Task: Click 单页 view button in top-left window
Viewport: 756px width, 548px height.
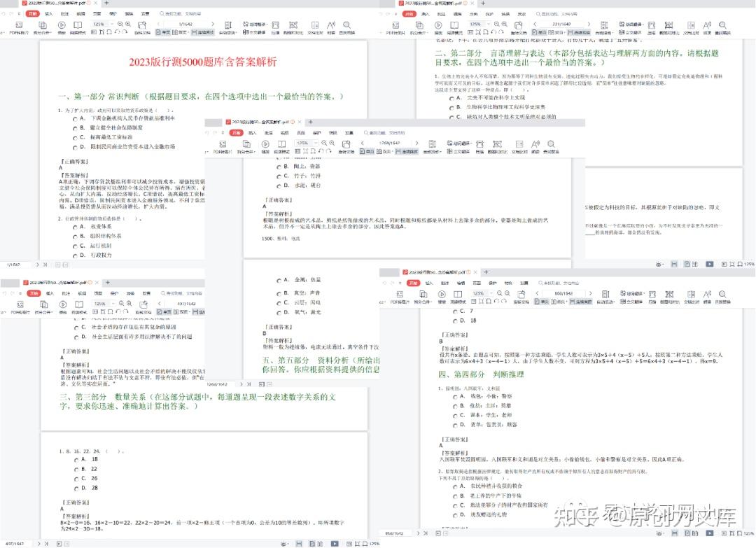Action: (163, 32)
